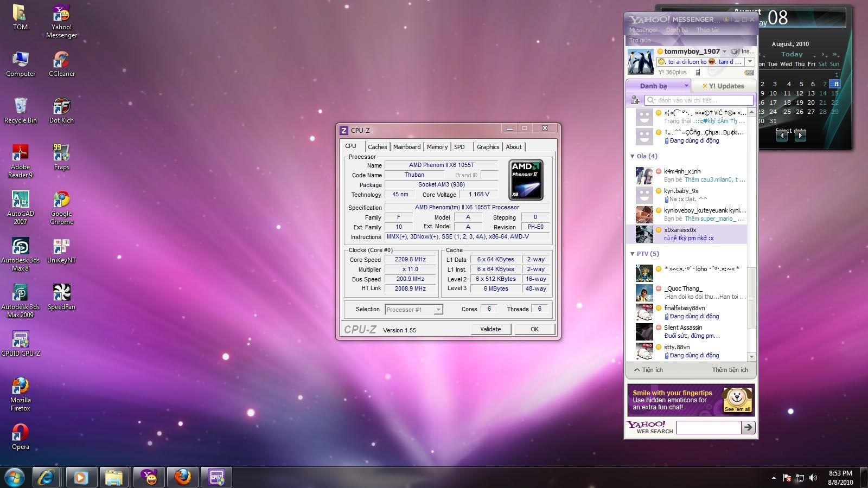Open Thao tác menu in Yahoo Messenger
The image size is (868, 488).
(708, 30)
